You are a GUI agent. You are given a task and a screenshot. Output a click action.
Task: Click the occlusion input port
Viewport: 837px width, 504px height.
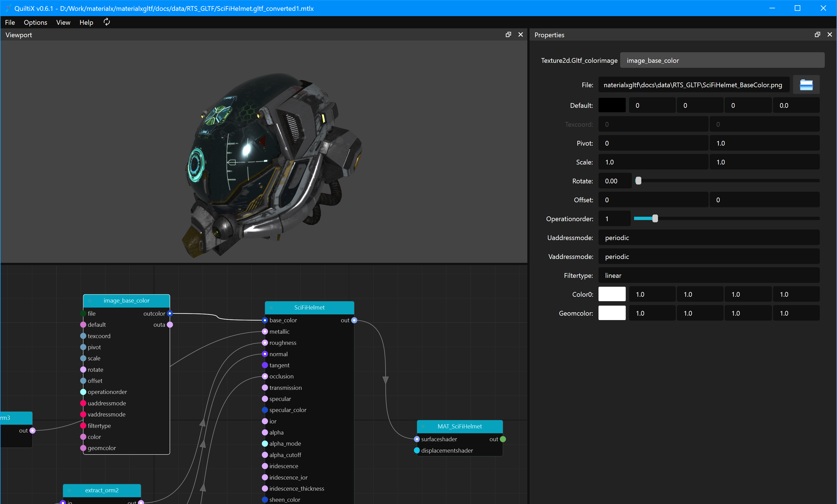coord(265,376)
